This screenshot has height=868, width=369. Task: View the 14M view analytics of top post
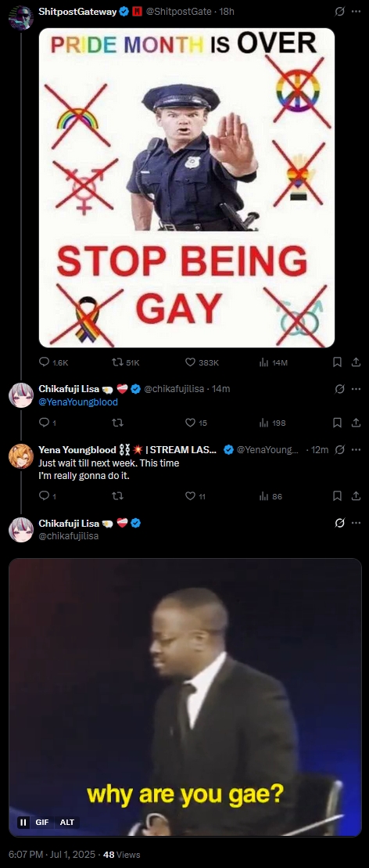click(274, 362)
